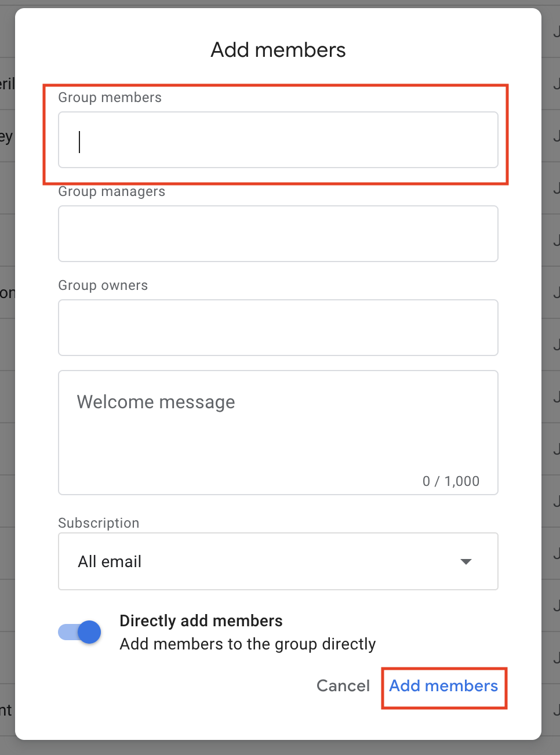Click the Welcome message text area
The width and height of the screenshot is (560, 755).
pos(278,433)
